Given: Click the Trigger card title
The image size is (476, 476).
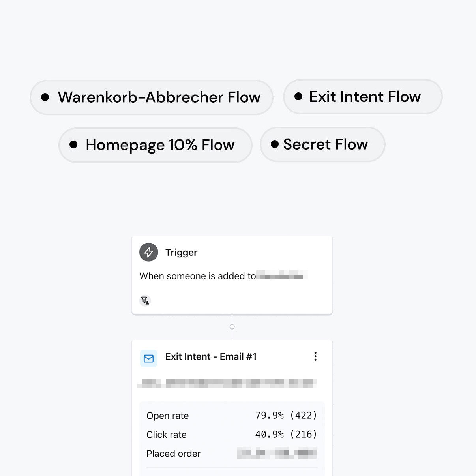Looking at the screenshot, I should tap(181, 253).
